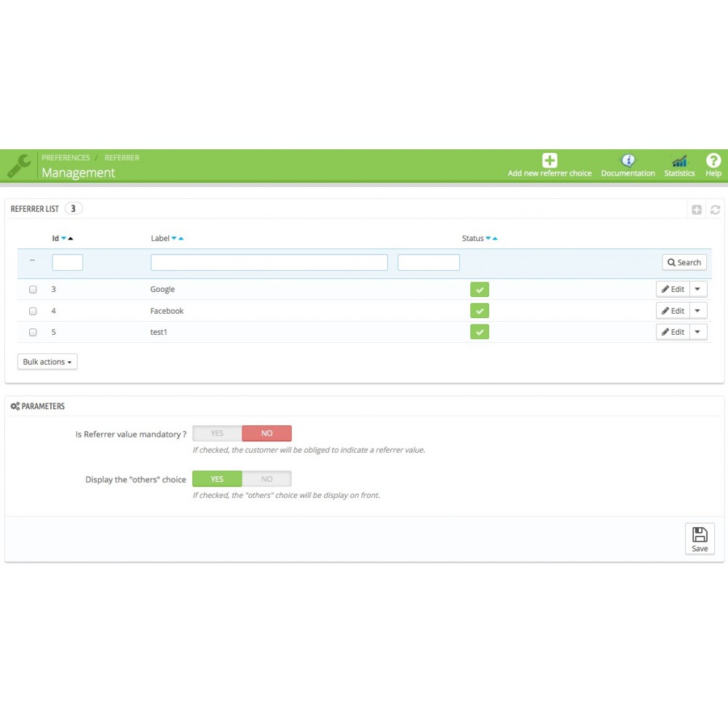
Task: Sort Status column descending
Action: [x=488, y=238]
